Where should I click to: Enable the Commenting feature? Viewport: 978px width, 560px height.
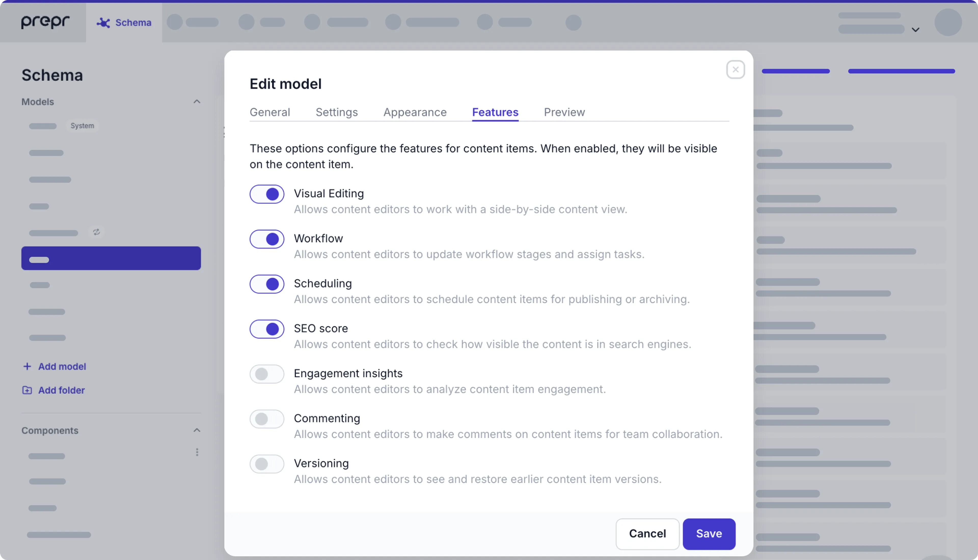(266, 419)
